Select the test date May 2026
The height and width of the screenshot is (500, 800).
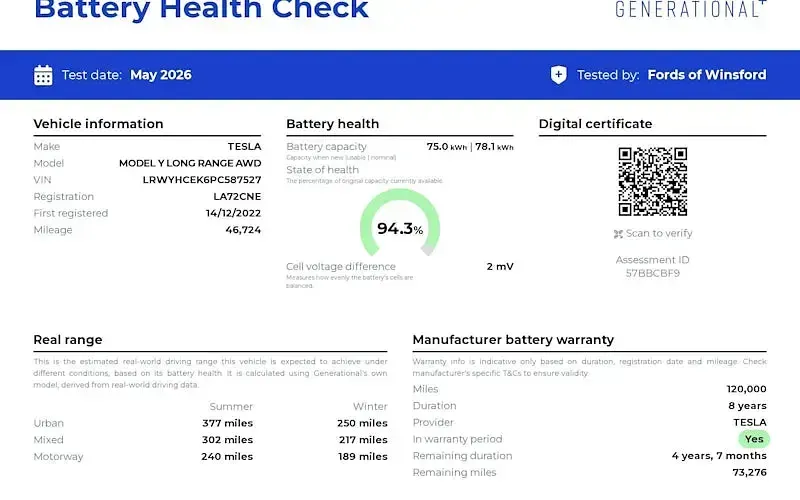click(161, 75)
